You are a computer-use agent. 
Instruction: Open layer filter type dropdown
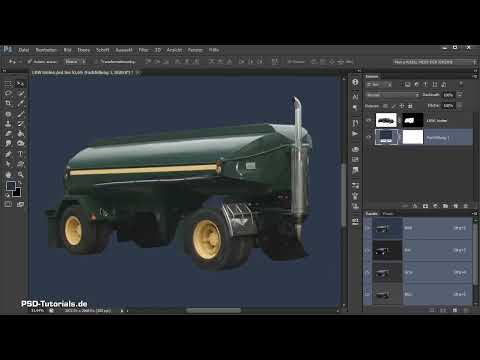379,85
